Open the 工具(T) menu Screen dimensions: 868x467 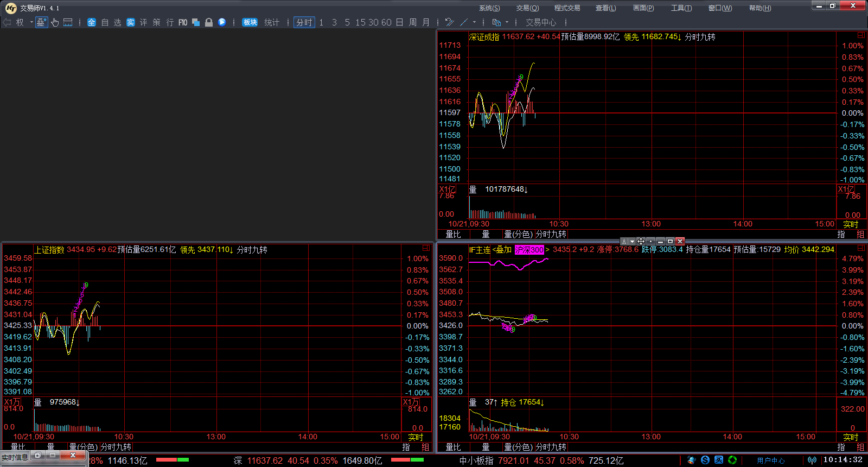tap(681, 8)
